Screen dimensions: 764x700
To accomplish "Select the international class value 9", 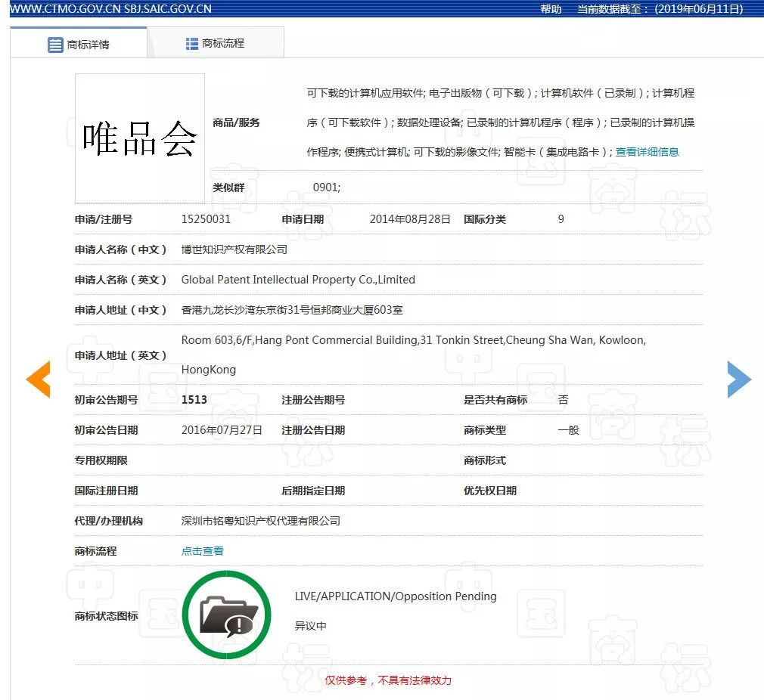I will (x=561, y=219).
